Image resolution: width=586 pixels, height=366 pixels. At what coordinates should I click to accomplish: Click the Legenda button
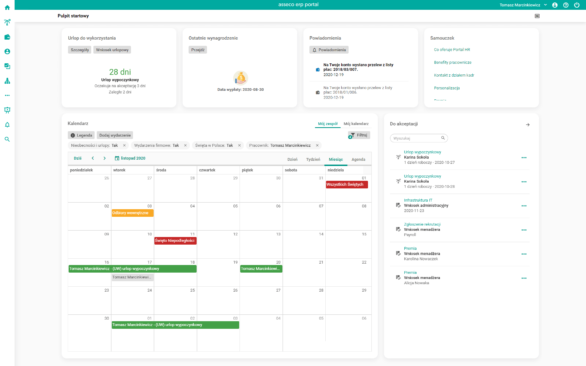tap(81, 135)
